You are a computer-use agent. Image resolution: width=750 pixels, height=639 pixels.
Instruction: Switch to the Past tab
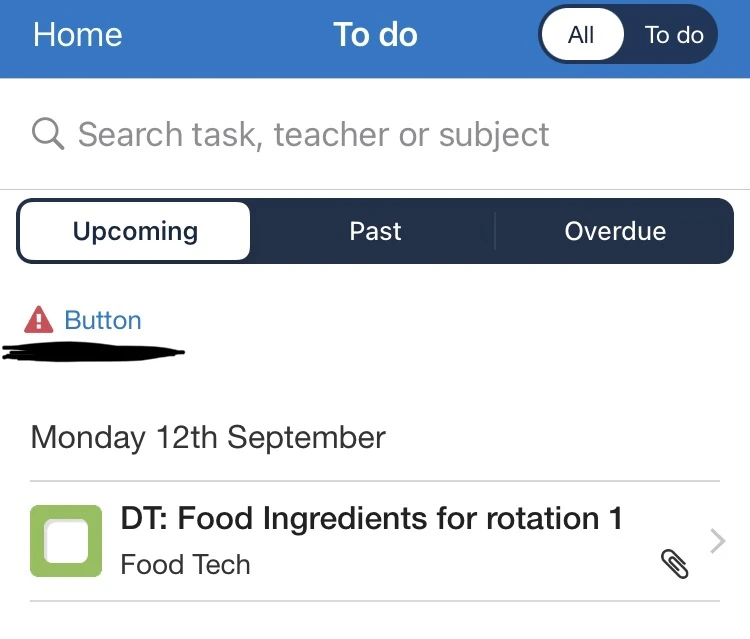pos(375,231)
